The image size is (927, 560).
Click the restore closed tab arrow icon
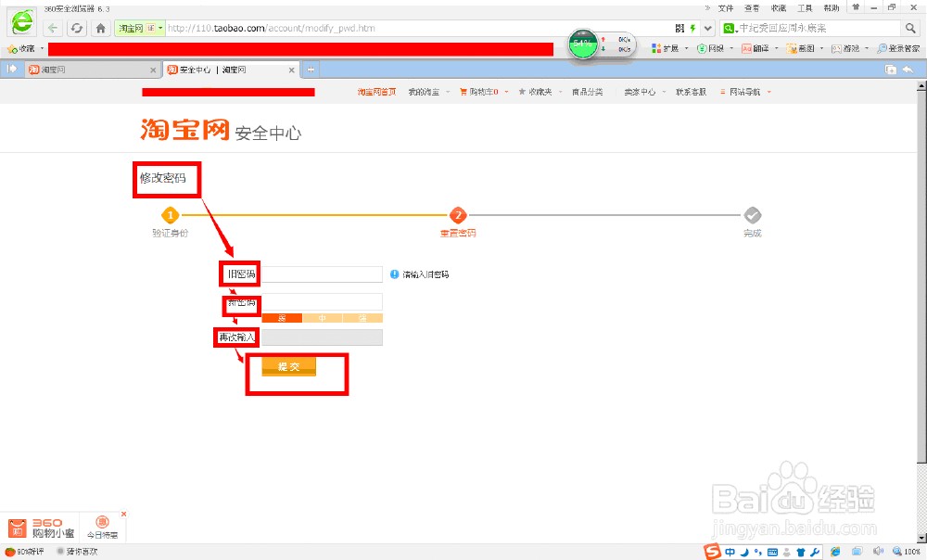coord(908,70)
